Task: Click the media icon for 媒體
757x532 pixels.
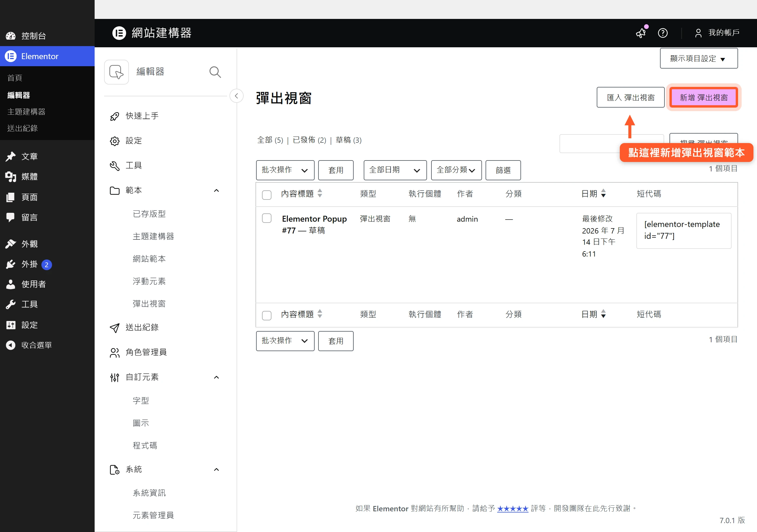Action: point(11,177)
